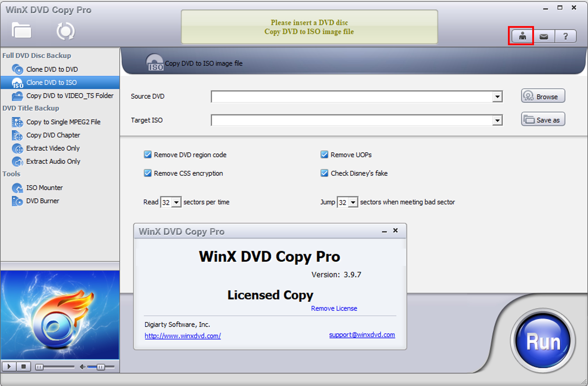This screenshot has height=386, width=588.
Task: Click the Remove License link
Action: pos(334,308)
